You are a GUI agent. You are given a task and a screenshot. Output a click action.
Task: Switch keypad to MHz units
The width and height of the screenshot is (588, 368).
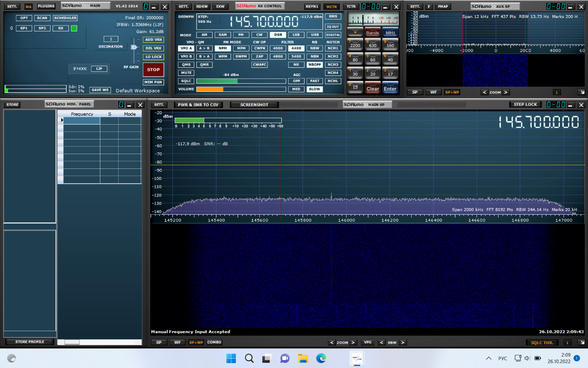[390, 33]
